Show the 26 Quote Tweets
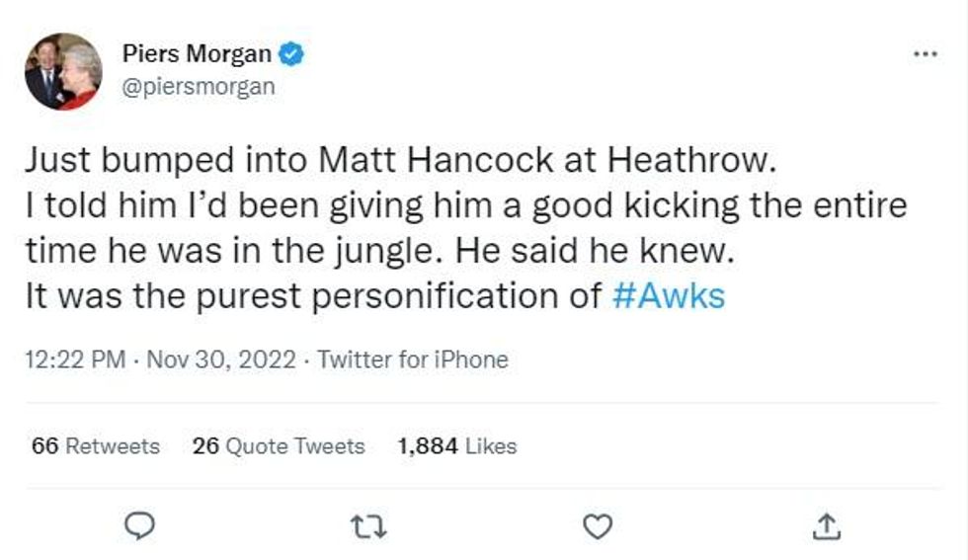The width and height of the screenshot is (968, 560). [x=279, y=446]
